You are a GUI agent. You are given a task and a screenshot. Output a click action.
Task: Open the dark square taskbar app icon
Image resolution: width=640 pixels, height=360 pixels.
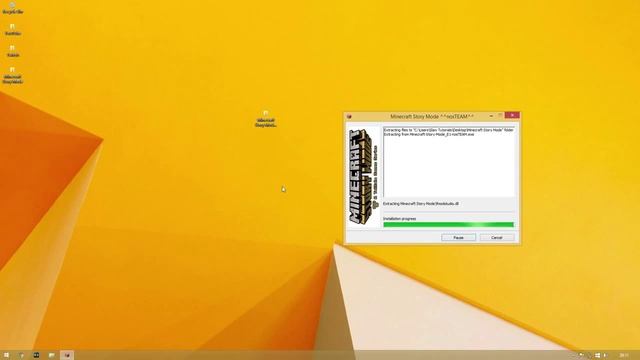pyautogui.click(x=36, y=355)
